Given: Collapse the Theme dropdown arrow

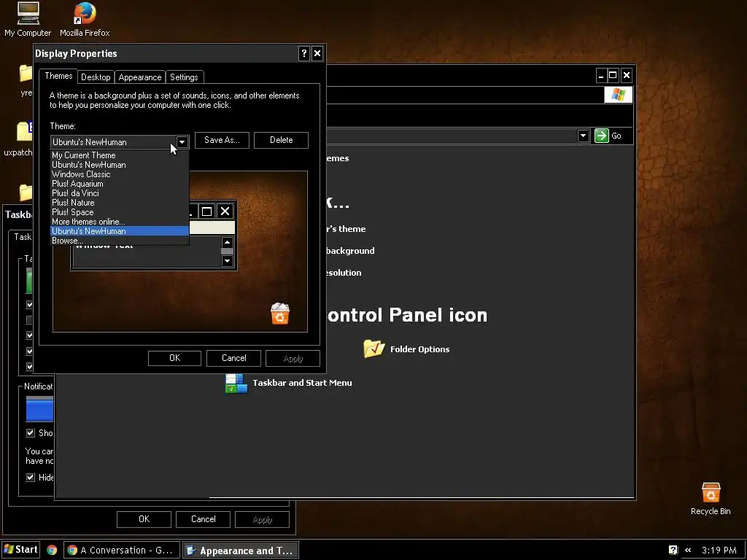Looking at the screenshot, I should pyautogui.click(x=182, y=142).
